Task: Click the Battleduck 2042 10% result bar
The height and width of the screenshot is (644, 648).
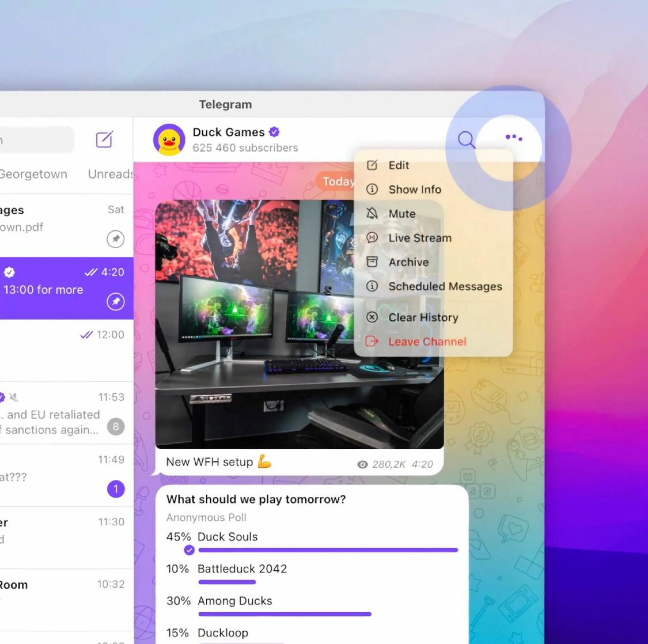Action: (x=227, y=582)
